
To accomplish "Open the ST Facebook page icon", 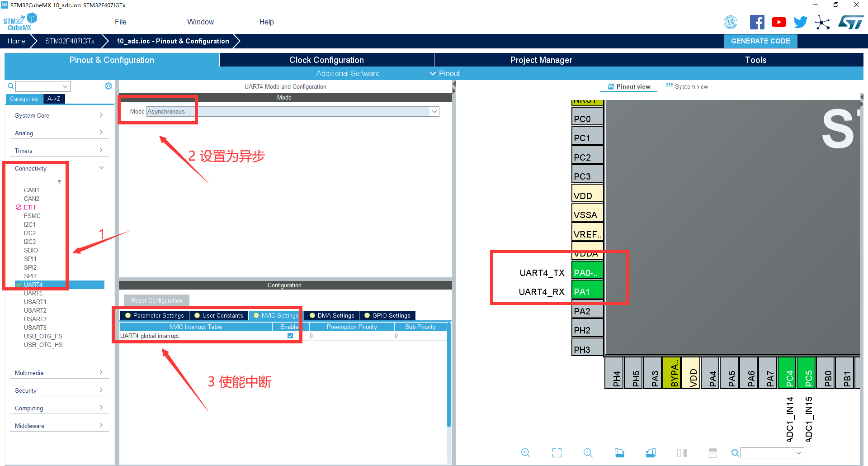I will click(x=757, y=22).
